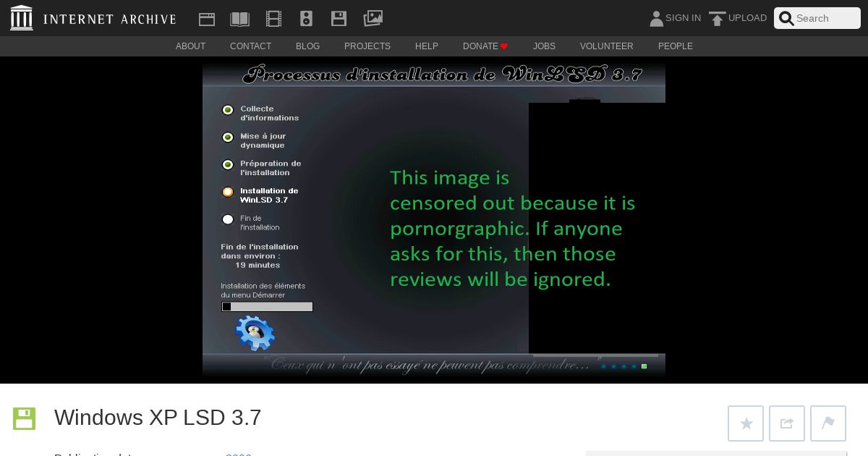Open the PROJECTS menu item

367,46
